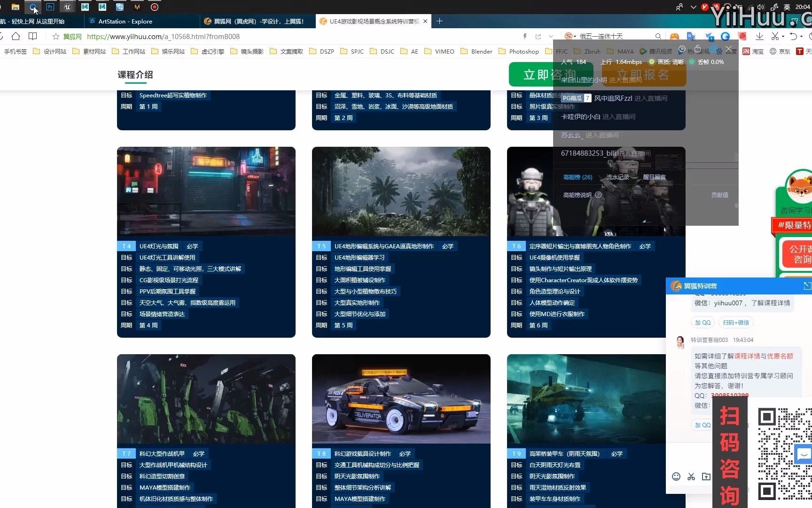
Task: Open the reading mode book icon
Action: (x=32, y=36)
